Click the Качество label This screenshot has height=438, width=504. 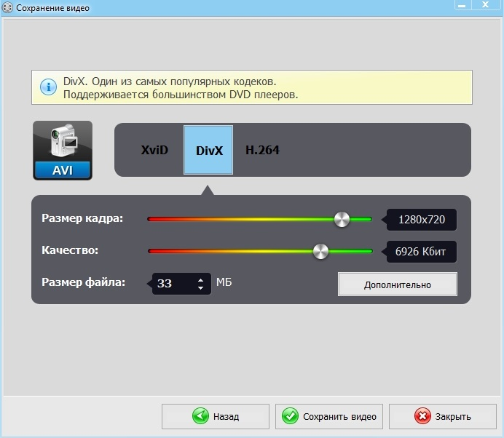pos(70,250)
